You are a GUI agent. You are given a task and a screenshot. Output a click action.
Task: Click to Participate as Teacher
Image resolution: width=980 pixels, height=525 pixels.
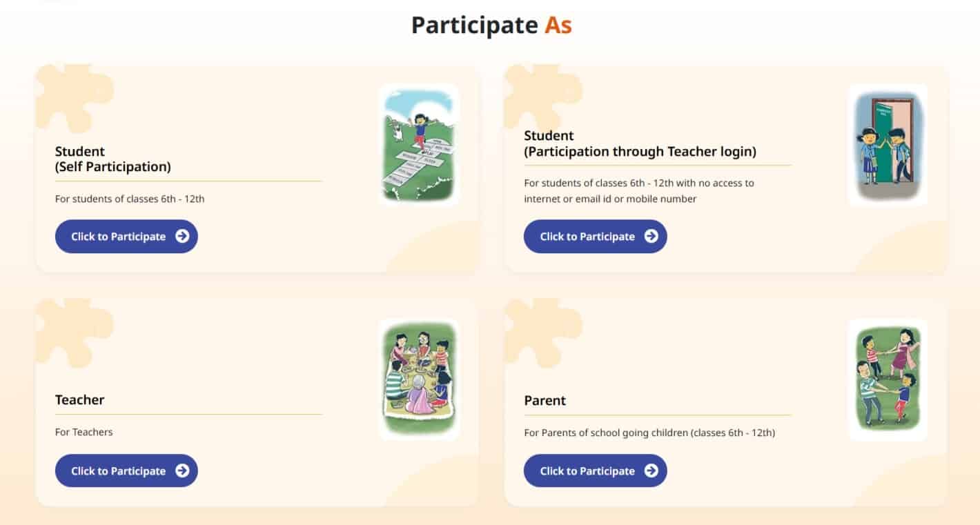(126, 470)
